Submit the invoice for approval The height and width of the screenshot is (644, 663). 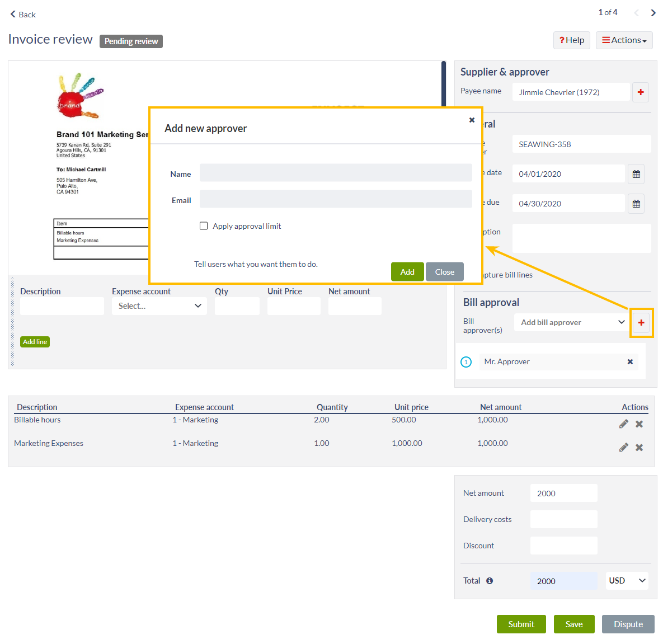click(x=521, y=624)
